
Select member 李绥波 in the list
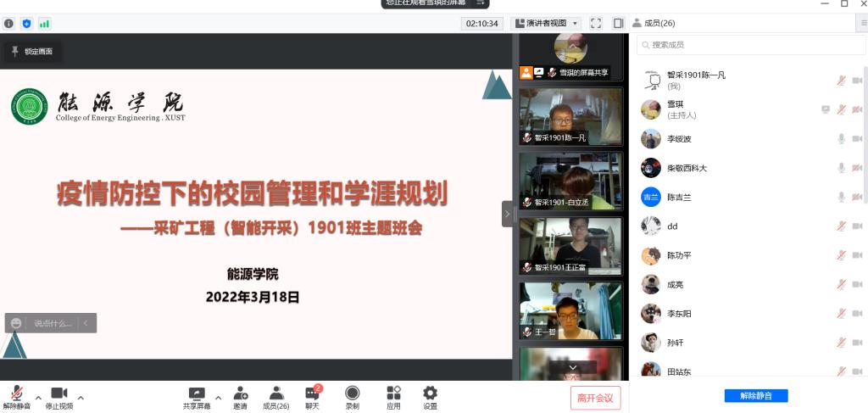point(678,139)
